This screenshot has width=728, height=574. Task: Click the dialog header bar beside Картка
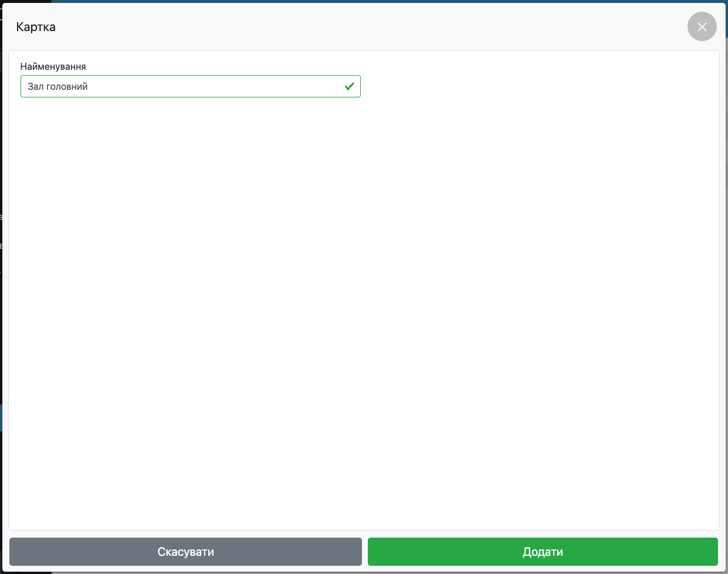click(352, 27)
